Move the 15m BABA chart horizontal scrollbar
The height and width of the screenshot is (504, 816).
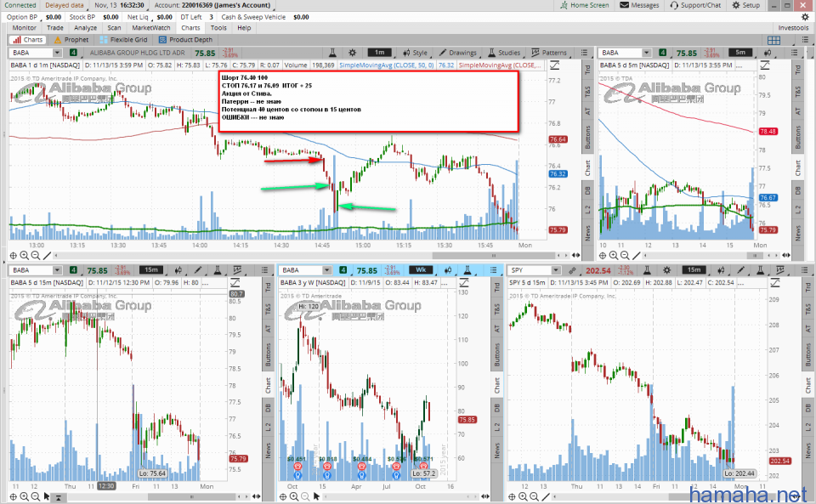(x=191, y=496)
